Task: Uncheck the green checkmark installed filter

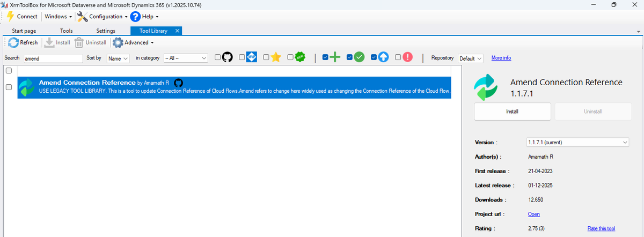Action: click(350, 57)
